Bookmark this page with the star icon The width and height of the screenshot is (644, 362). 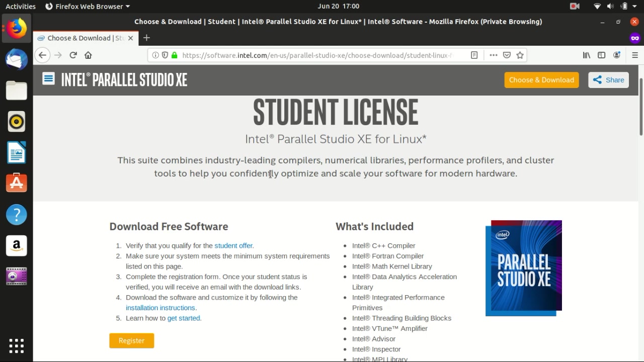520,55
